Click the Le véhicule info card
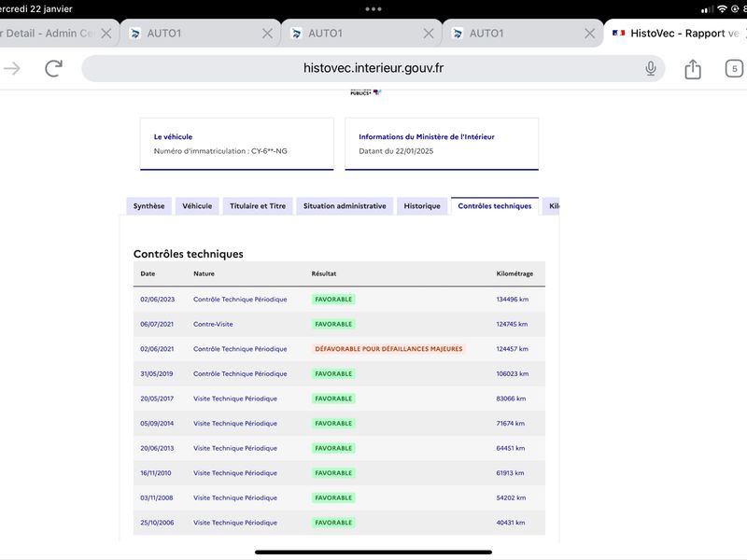Viewport: 747px width, 560px height. click(237, 144)
